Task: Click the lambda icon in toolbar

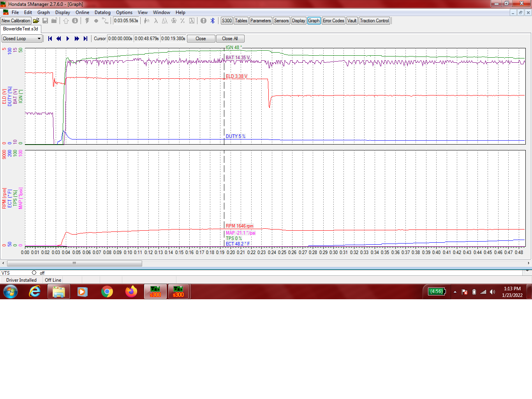Action: tap(156, 21)
